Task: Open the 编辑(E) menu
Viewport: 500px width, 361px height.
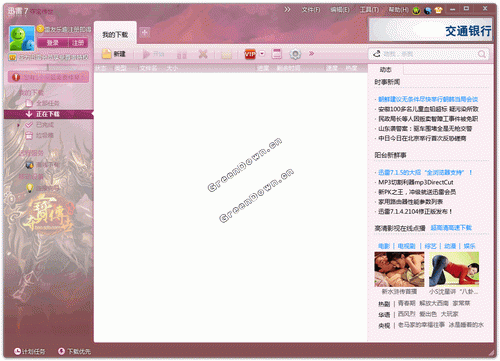Action: click(x=340, y=10)
